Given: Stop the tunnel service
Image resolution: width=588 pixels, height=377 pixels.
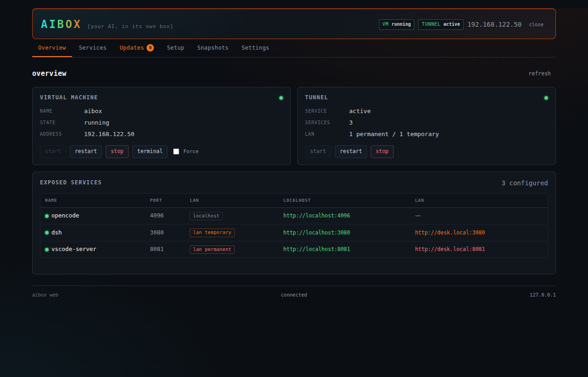Looking at the screenshot, I should [x=382, y=152].
